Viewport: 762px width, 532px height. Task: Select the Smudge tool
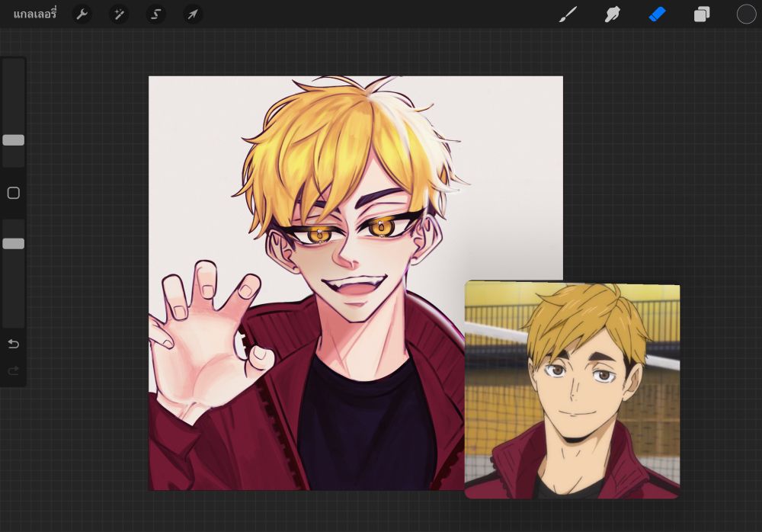pos(613,14)
